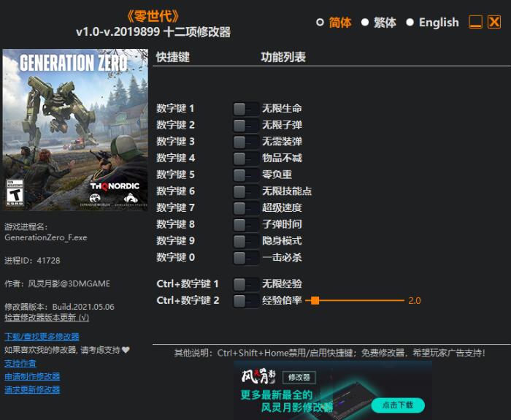Enable 隐身模式 stealth mode toggle

pos(246,241)
